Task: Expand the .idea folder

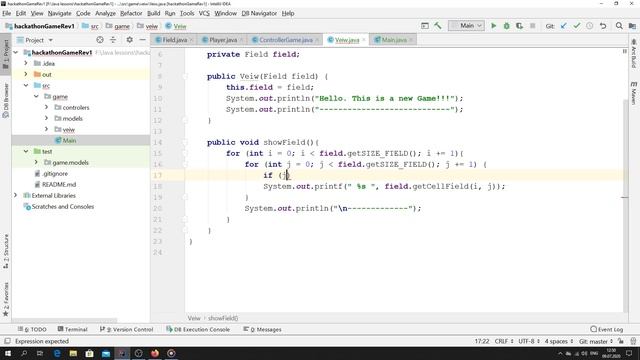Action: pos(26,63)
